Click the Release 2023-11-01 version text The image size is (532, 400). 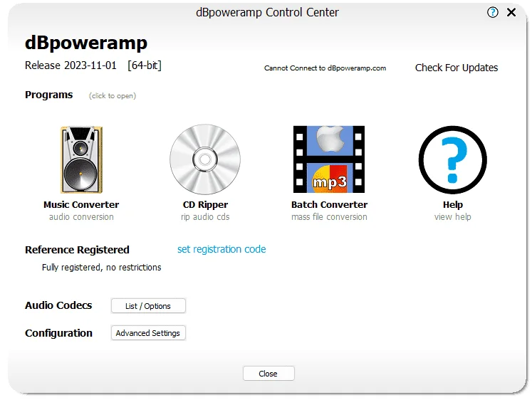(x=71, y=65)
